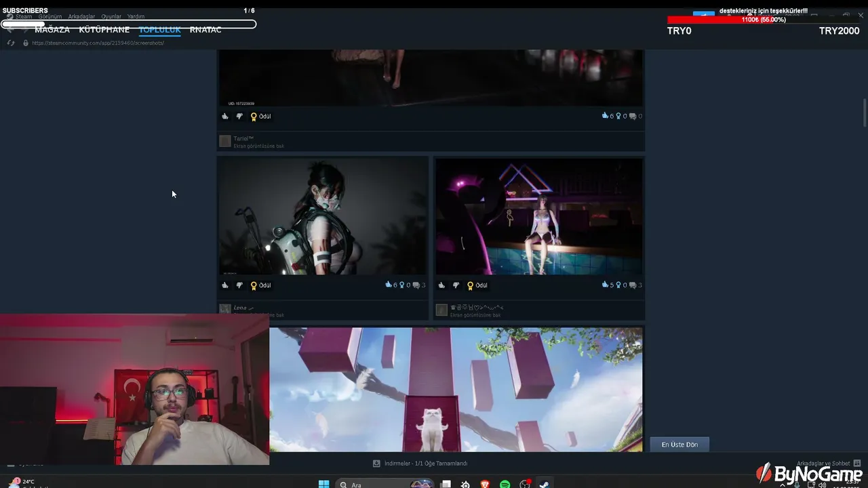Open comments on Lena's screenshot
This screenshot has height=488, width=868.
click(419, 285)
